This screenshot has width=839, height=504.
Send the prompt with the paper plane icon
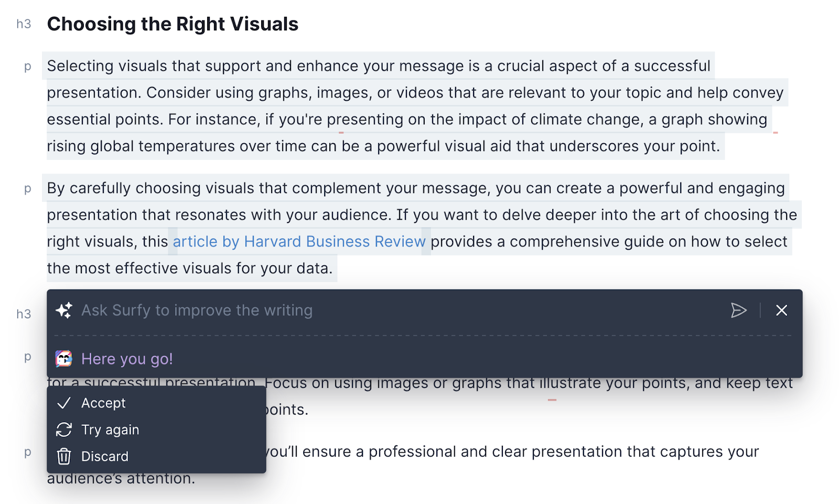[x=738, y=310]
